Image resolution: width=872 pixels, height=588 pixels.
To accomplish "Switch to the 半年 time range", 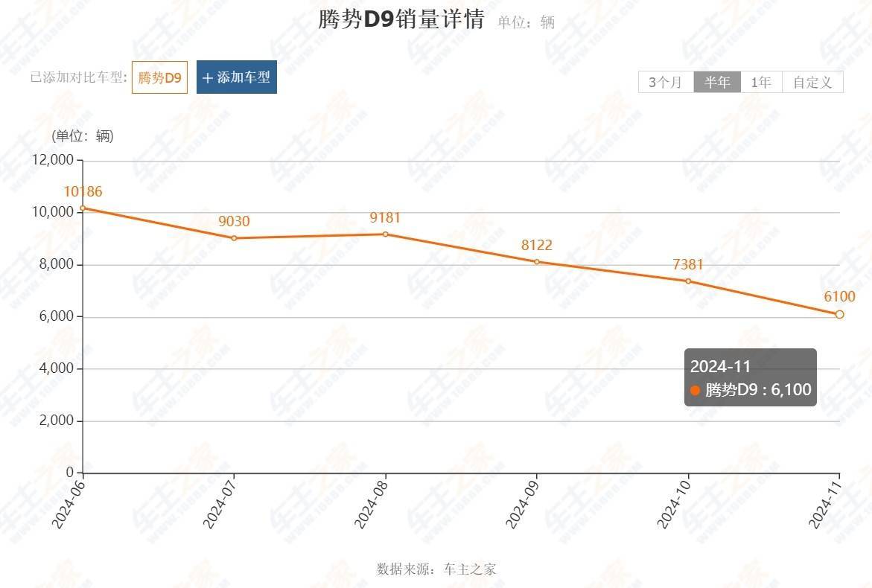I will point(717,83).
